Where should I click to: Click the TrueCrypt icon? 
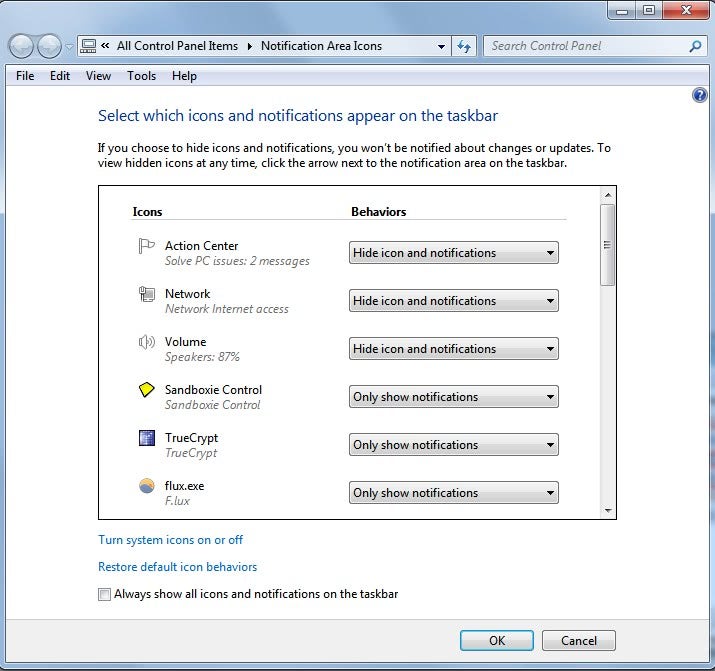click(146, 438)
